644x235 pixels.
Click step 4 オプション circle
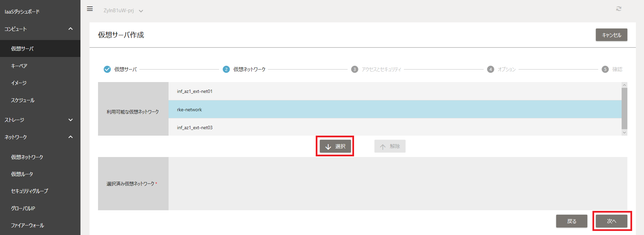click(491, 69)
